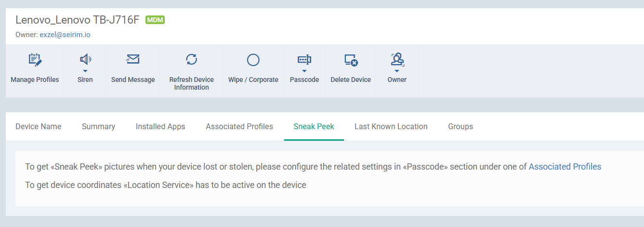Screen dimensions: 644x227
Task: Click the Siren speaker icon
Action: click(x=85, y=60)
